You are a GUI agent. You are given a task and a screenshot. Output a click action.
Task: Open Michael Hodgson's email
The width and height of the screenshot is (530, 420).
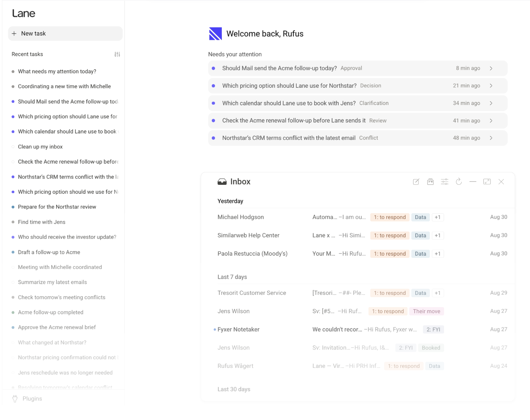[x=362, y=217]
